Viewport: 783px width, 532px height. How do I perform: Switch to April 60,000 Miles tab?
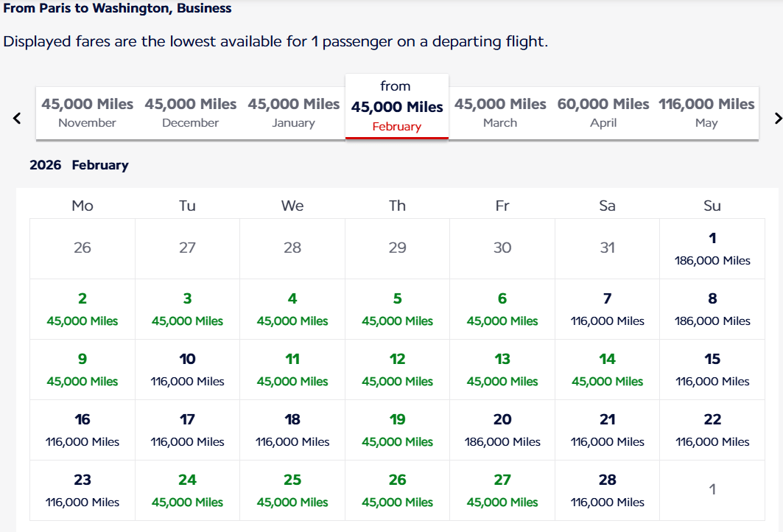point(603,113)
